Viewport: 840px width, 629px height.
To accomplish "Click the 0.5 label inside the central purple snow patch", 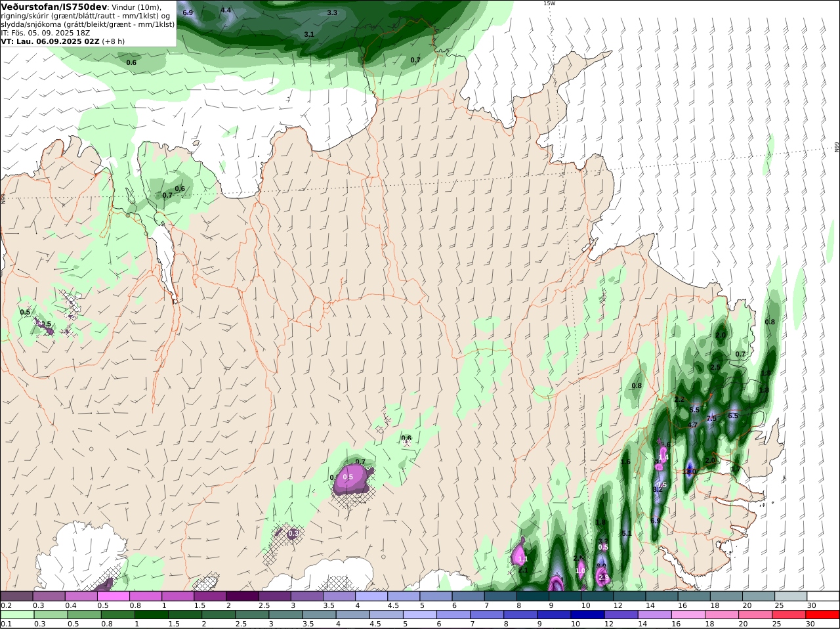I will (x=348, y=477).
